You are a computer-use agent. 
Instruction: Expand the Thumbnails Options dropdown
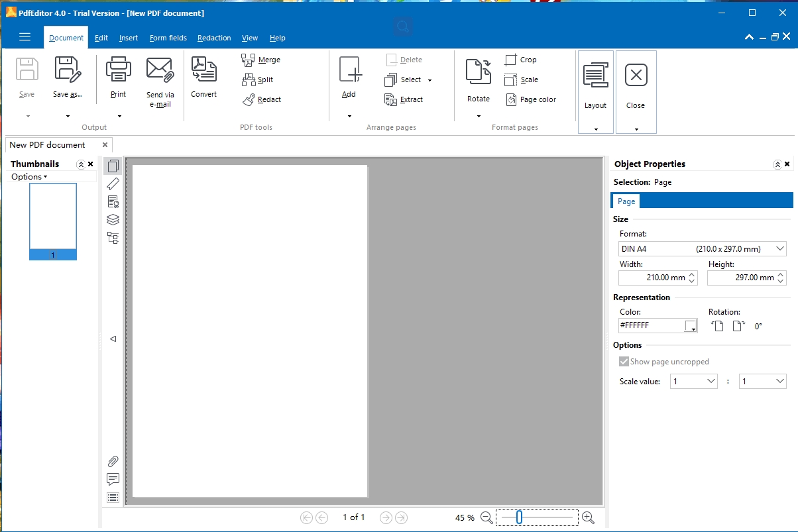(29, 177)
